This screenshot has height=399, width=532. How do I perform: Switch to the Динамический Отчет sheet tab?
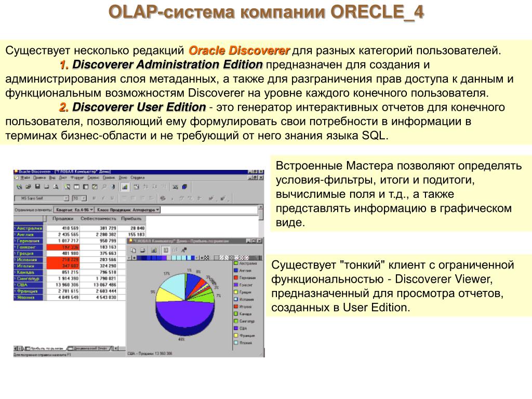coord(89,348)
